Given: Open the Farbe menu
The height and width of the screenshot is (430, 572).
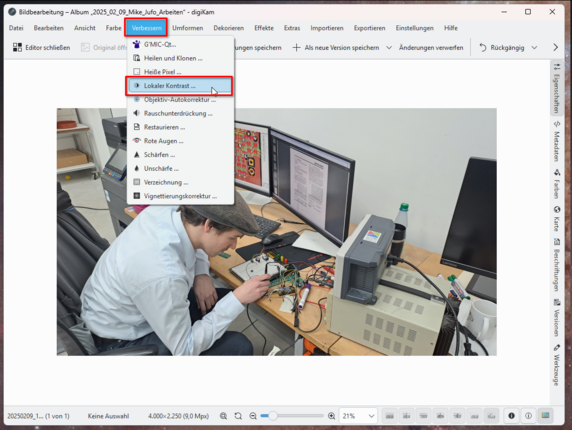Looking at the screenshot, I should pos(113,28).
